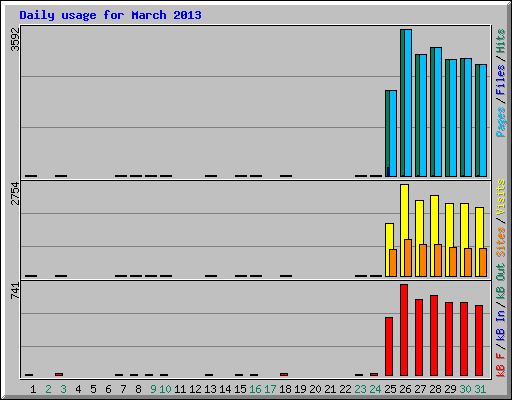Click day label 21 on the x-axis
Screen dimensions: 512x400
click(330, 389)
